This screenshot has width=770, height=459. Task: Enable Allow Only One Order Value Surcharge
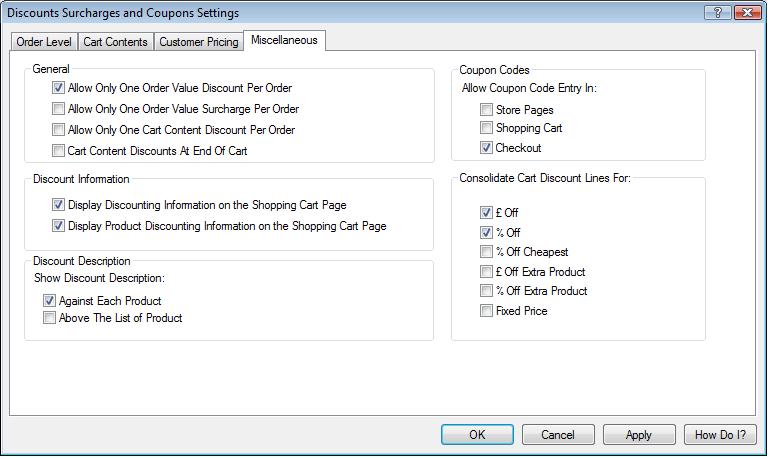coord(59,109)
